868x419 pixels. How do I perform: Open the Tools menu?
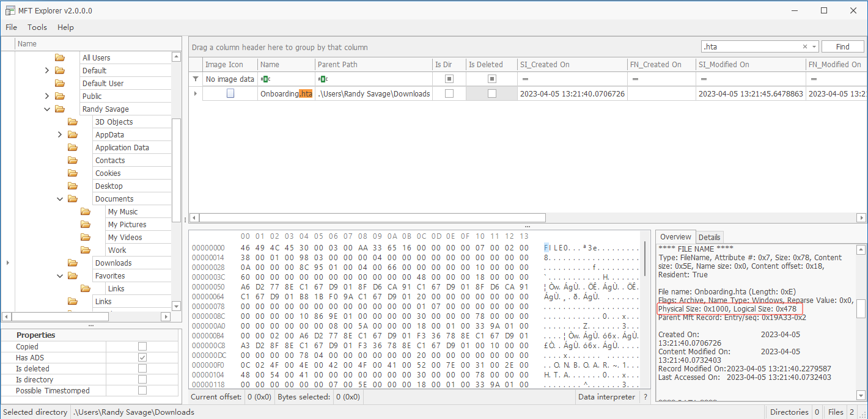37,27
